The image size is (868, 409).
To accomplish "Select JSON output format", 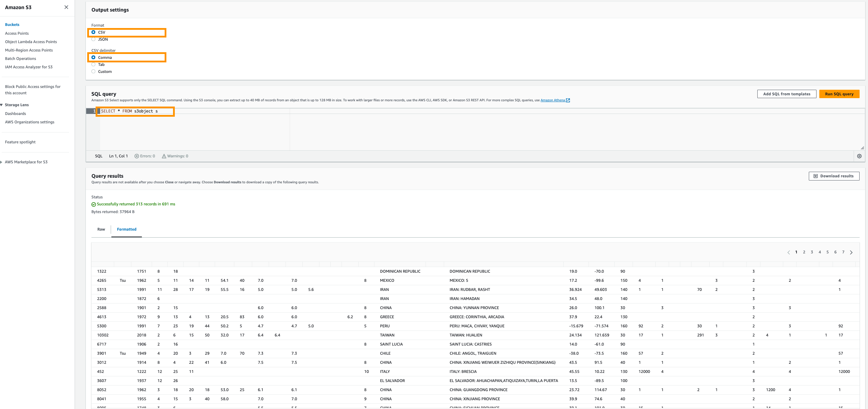I will [94, 39].
